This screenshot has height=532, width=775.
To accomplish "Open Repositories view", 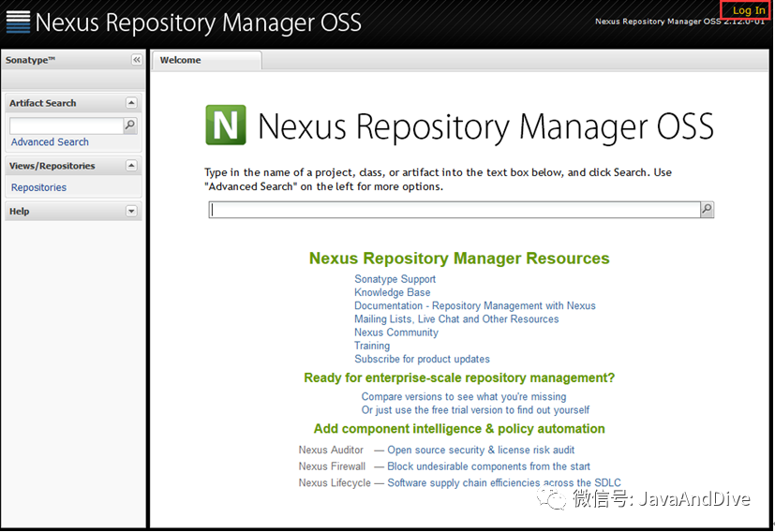I will pyautogui.click(x=38, y=187).
